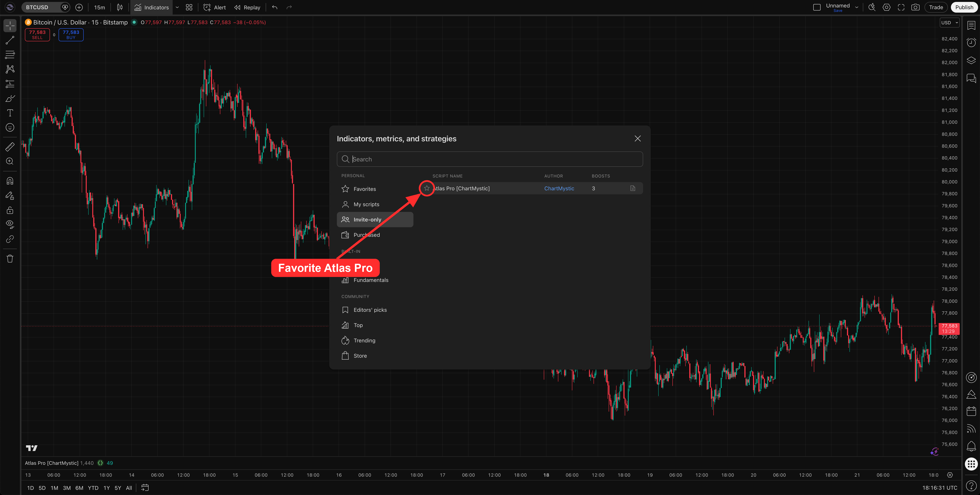The width and height of the screenshot is (980, 495).
Task: Select the Invite-only category
Action: click(x=375, y=219)
